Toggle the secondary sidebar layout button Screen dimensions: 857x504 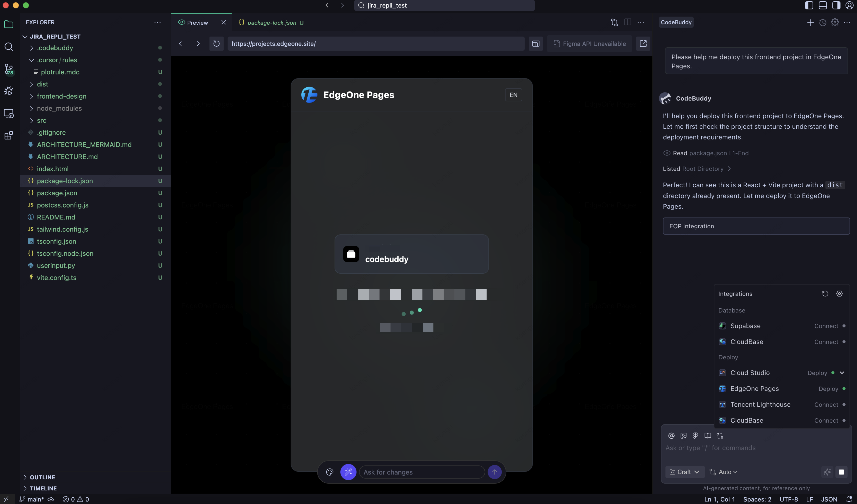pyautogui.click(x=836, y=6)
